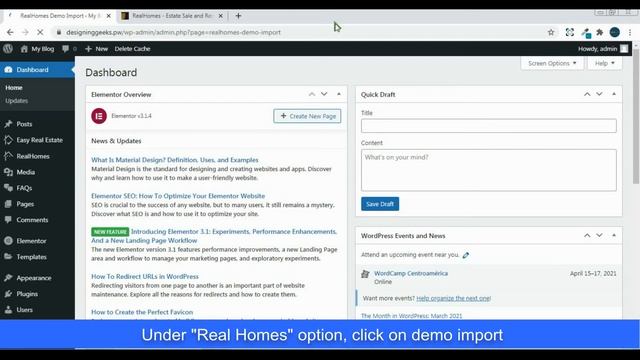The width and height of the screenshot is (640, 360).
Task: Click the browser forward arrow
Action: [25, 32]
